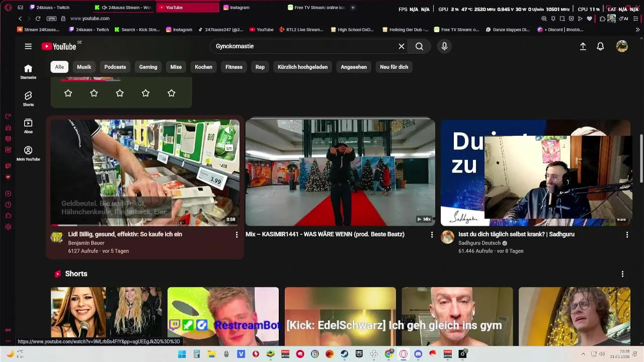Viewport: 644px width, 362px height.
Task: Open Windows Start menu
Action: click(182, 354)
